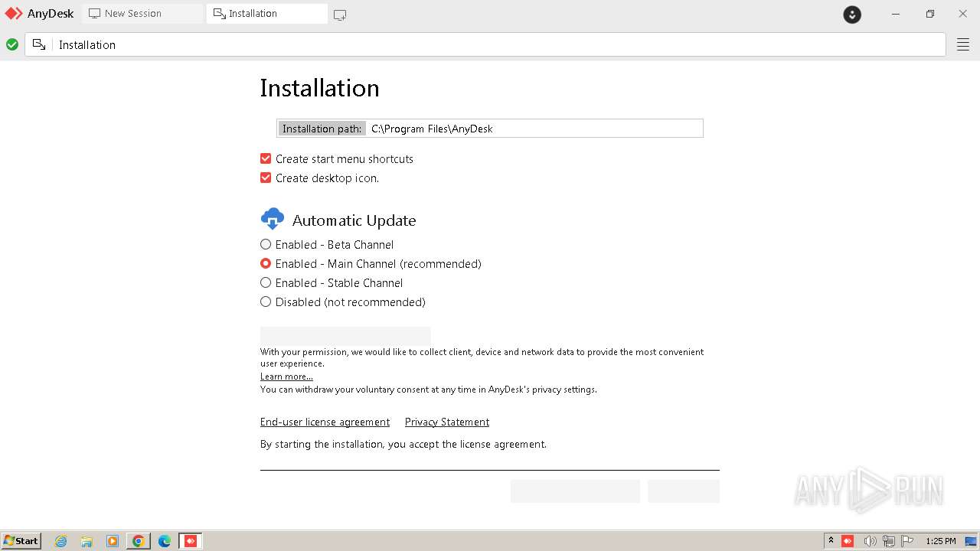
Task: Open End-user license agreement link
Action: click(325, 422)
